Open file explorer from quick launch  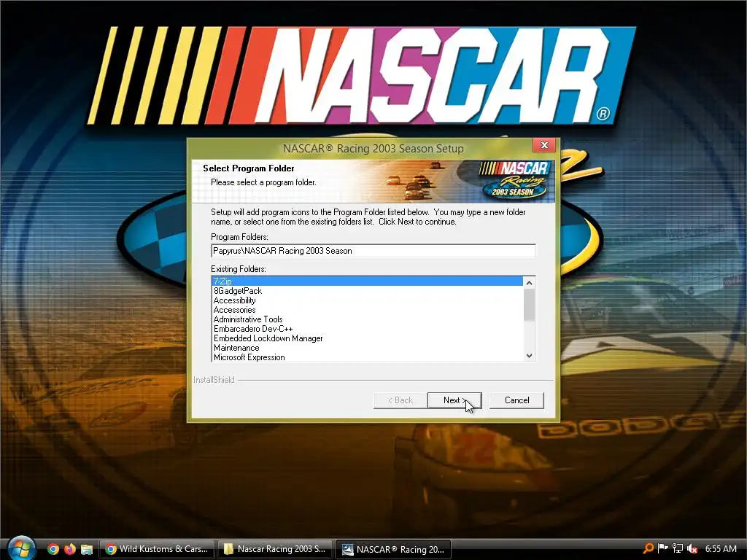(87, 549)
